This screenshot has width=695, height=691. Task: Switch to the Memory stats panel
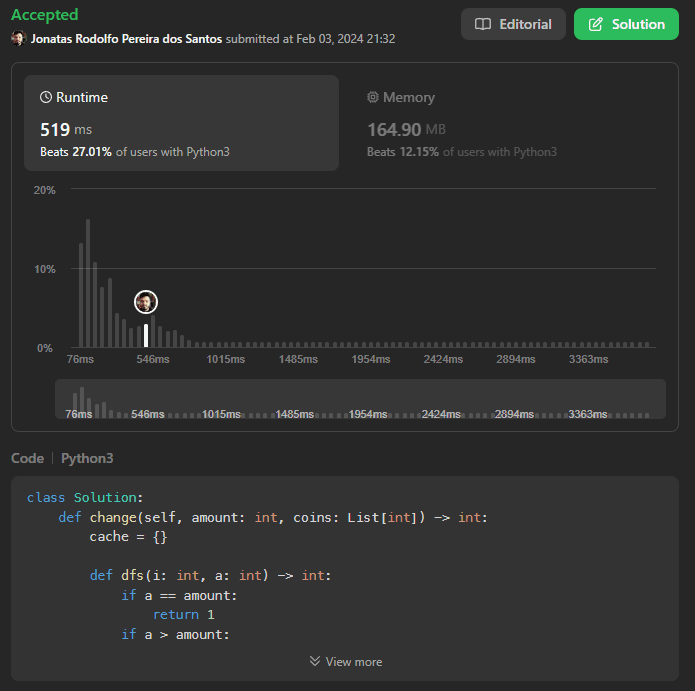pos(507,123)
